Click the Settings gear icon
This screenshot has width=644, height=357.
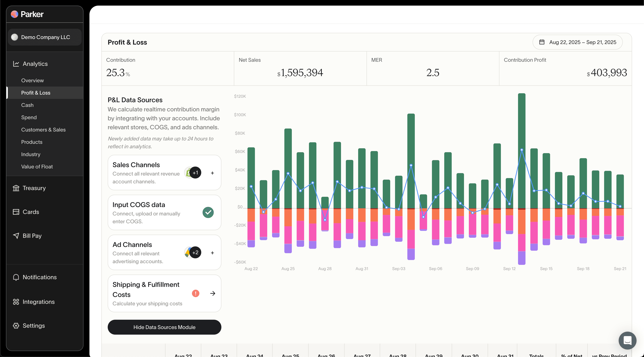tap(16, 325)
